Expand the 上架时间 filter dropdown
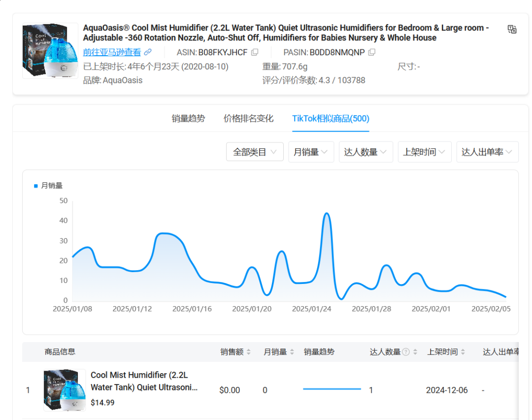532x420 pixels. pyautogui.click(x=424, y=152)
